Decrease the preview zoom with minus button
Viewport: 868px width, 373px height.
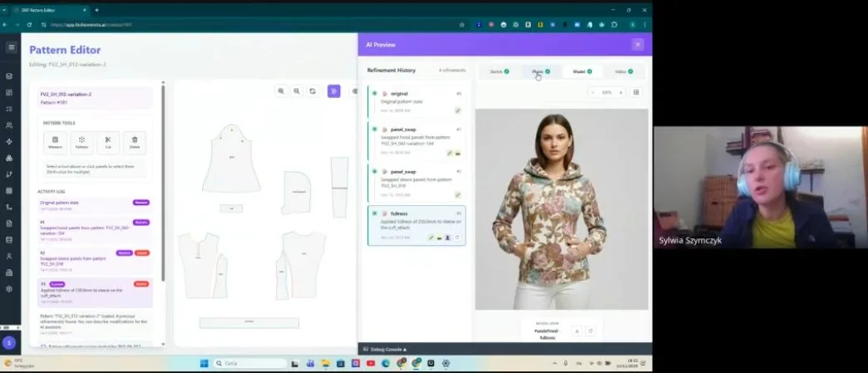[593, 92]
